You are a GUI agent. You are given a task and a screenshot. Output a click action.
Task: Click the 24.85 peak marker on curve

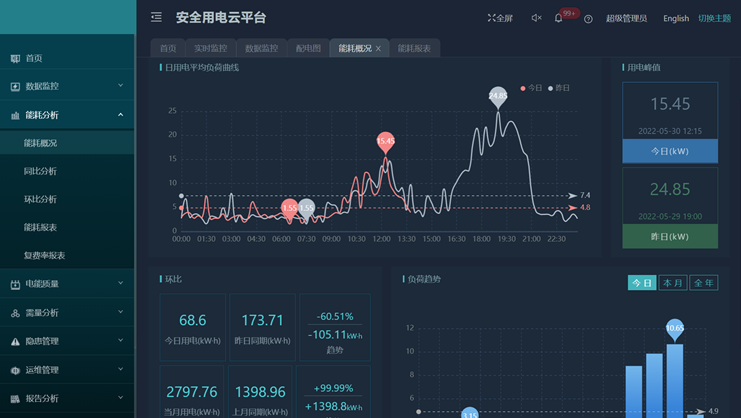coord(498,96)
